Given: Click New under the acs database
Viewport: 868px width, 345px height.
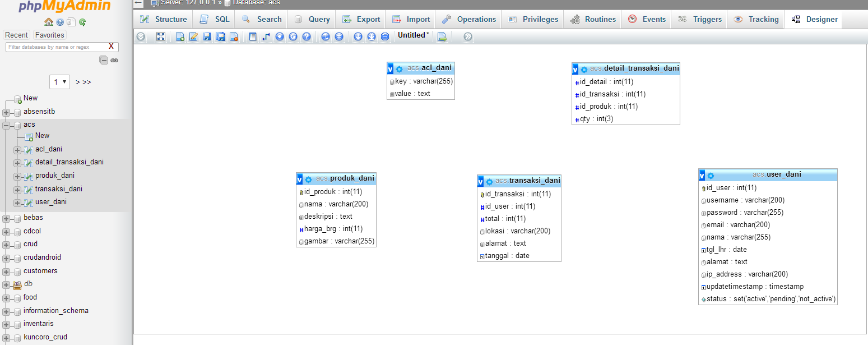Looking at the screenshot, I should pyautogui.click(x=41, y=135).
